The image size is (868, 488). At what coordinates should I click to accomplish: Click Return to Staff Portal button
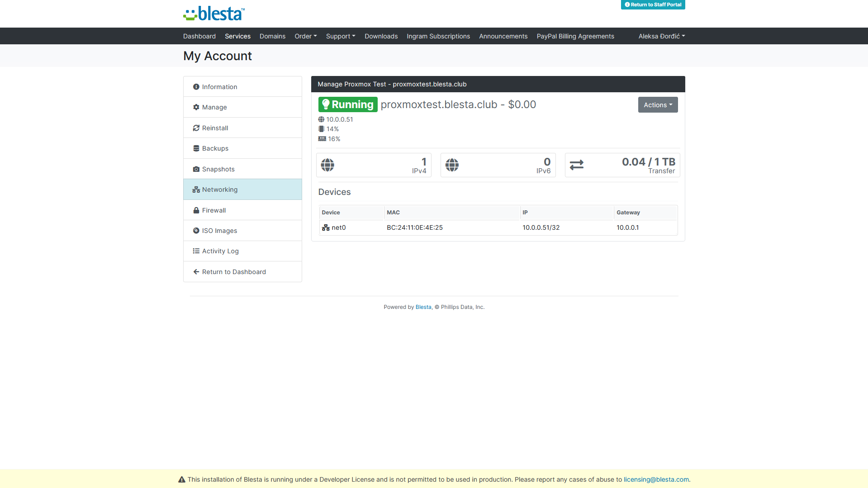click(x=653, y=5)
